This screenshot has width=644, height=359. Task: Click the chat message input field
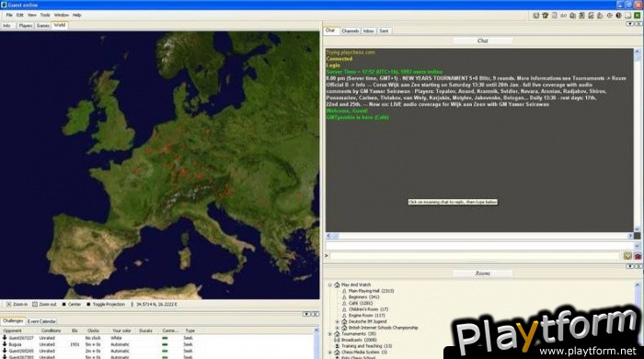pos(475,256)
